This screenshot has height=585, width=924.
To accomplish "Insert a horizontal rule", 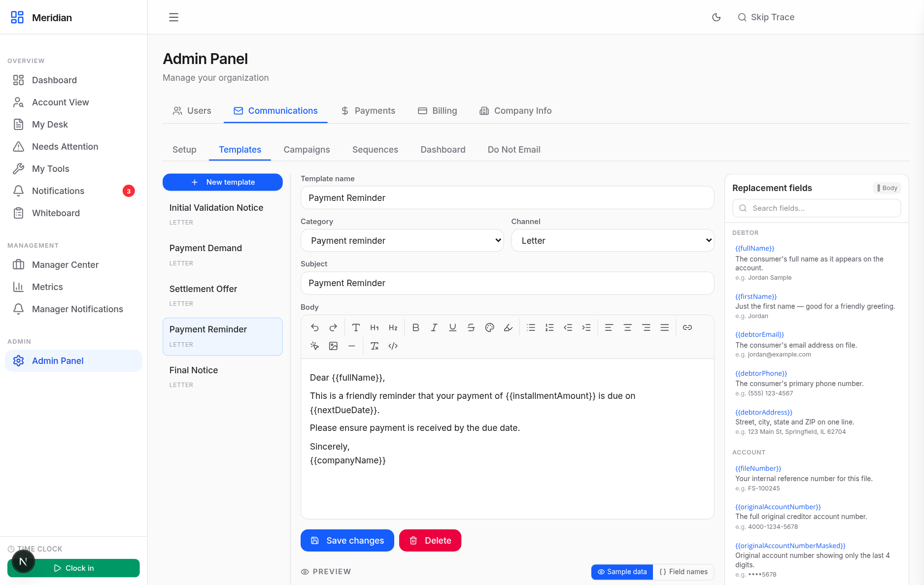I will pos(351,346).
